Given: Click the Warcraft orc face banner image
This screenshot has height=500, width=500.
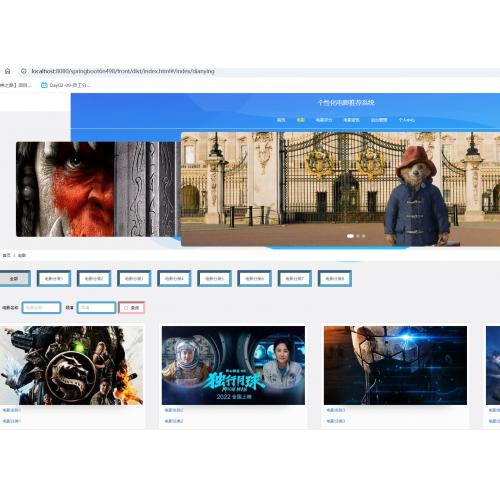Looking at the screenshot, I should coord(98,189).
